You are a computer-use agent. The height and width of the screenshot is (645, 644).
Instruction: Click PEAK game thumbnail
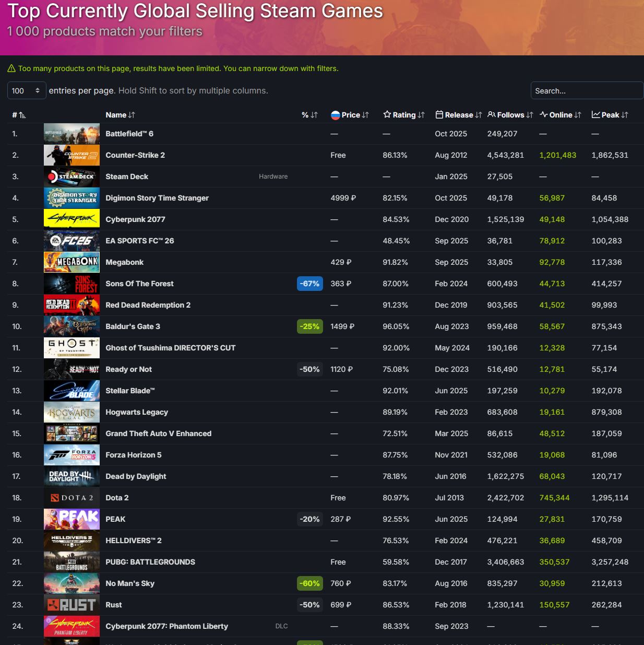(71, 519)
